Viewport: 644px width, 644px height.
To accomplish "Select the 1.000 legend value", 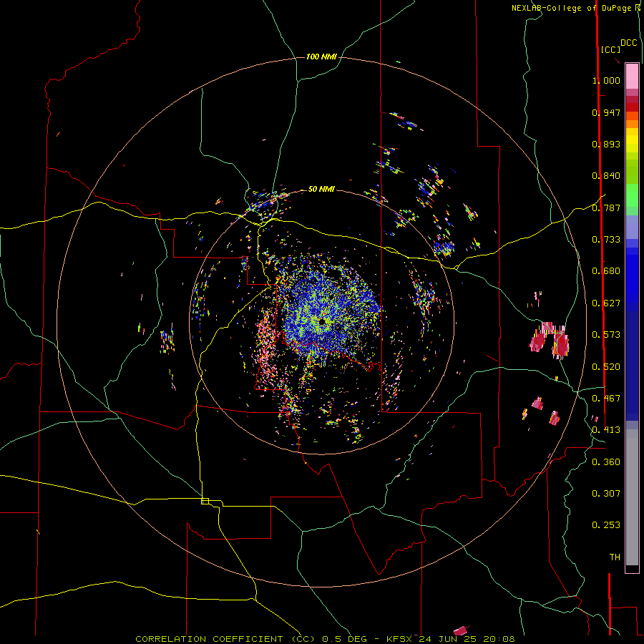I will [x=606, y=80].
